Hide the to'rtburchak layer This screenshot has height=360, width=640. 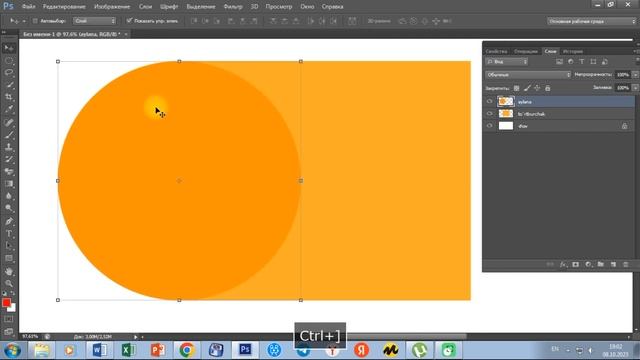click(x=489, y=113)
